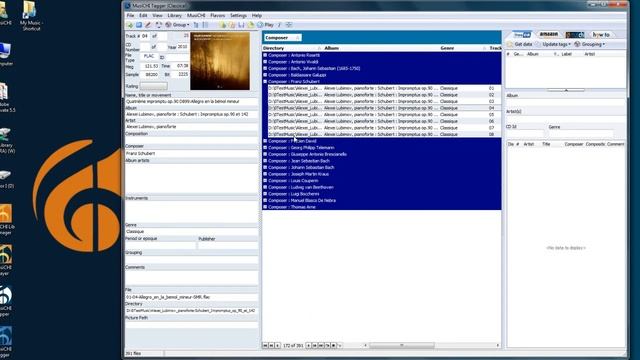Viewport: 640px width, 360px height.
Task: Click the Album field in right panel
Action: click(x=566, y=102)
